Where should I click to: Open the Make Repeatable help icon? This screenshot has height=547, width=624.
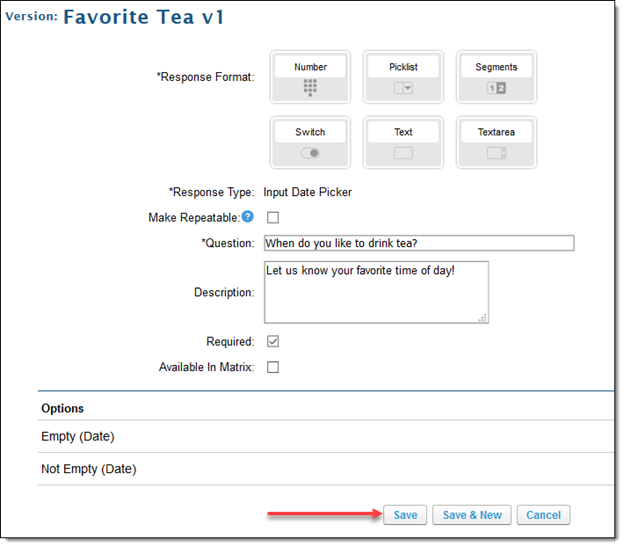[248, 216]
